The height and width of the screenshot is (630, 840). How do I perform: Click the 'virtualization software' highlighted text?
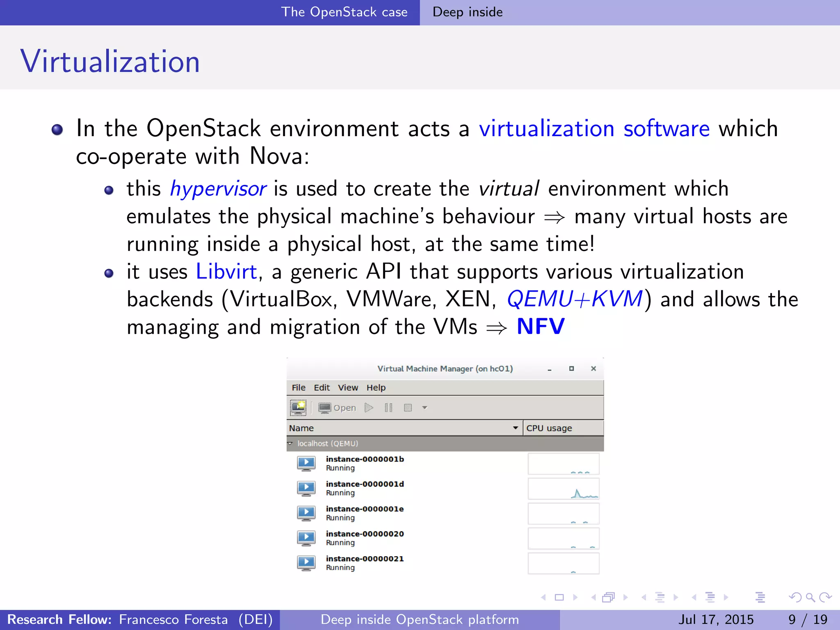tap(594, 129)
